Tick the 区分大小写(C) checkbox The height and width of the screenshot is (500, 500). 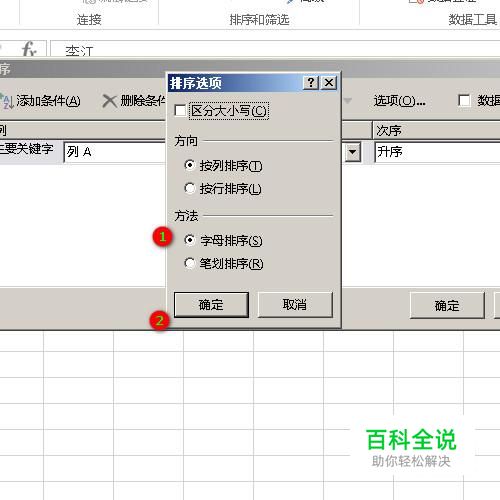(x=180, y=110)
